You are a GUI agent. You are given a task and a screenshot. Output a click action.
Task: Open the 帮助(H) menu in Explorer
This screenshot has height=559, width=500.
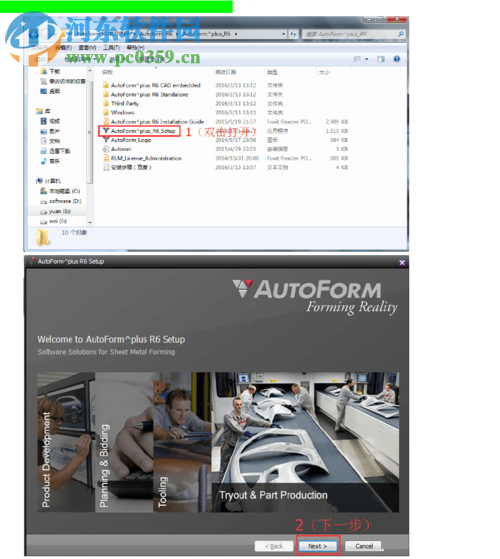click(135, 47)
